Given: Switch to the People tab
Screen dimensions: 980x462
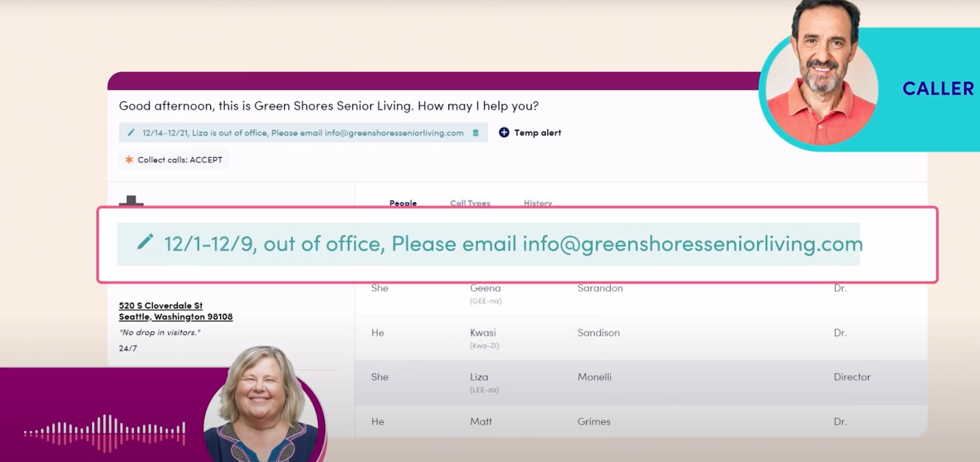Looking at the screenshot, I should [x=402, y=203].
